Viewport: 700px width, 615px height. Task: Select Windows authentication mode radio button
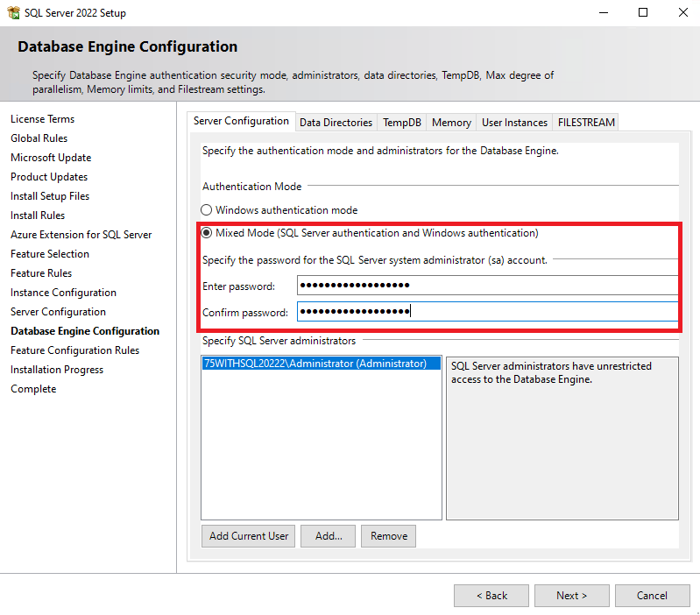(x=206, y=209)
